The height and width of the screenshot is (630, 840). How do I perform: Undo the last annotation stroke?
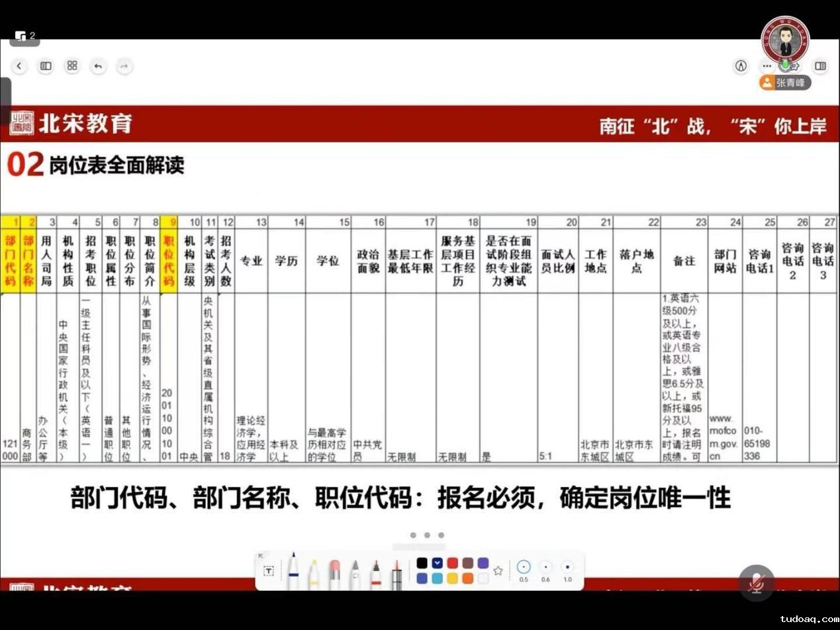tap(99, 66)
